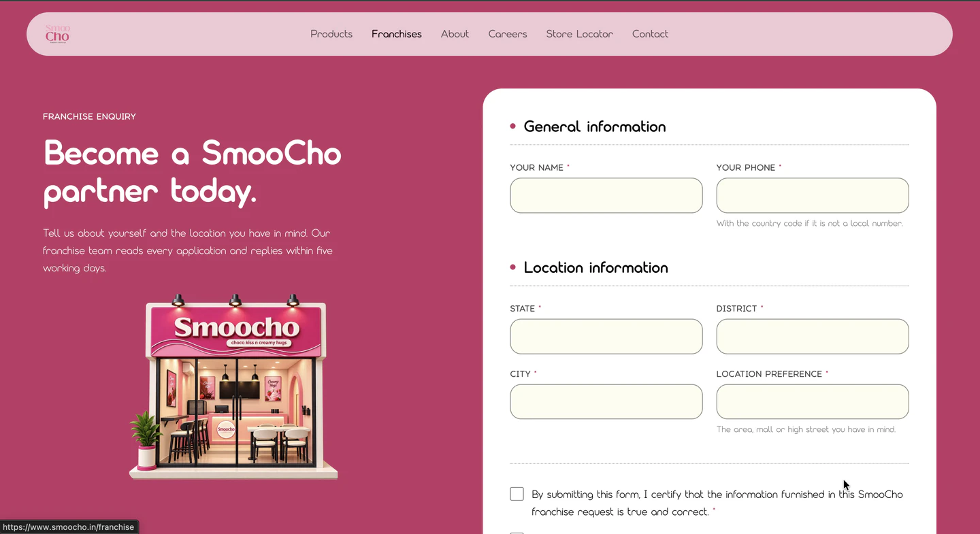Viewport: 980px width, 534px height.
Task: Click the country code hint text
Action: point(810,223)
